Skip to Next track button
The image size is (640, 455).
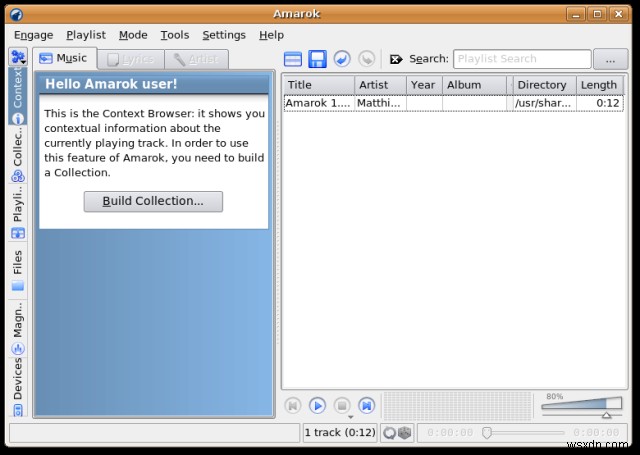pos(367,406)
